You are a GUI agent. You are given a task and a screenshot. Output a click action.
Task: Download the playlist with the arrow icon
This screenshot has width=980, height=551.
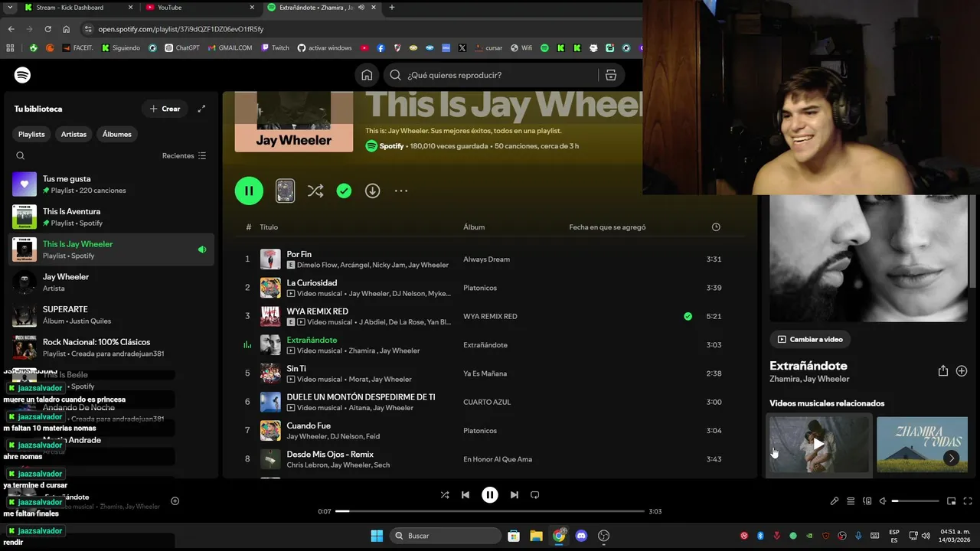372,191
